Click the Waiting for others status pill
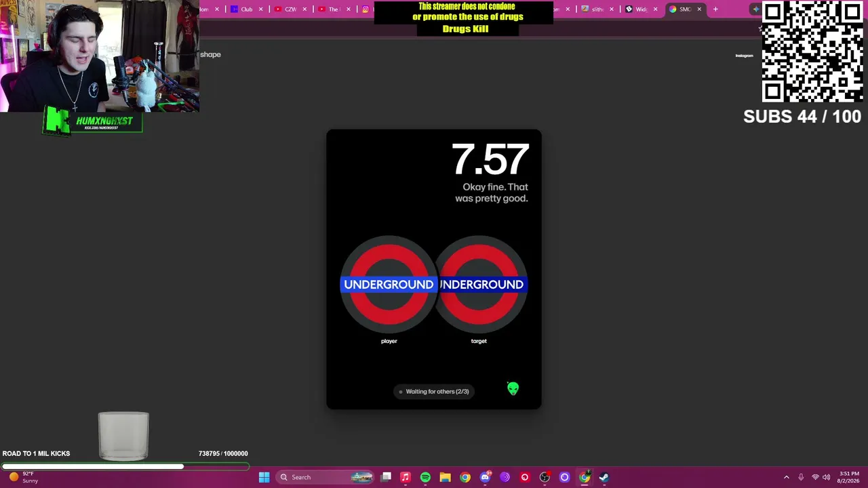This screenshot has width=868, height=488. coord(434,391)
